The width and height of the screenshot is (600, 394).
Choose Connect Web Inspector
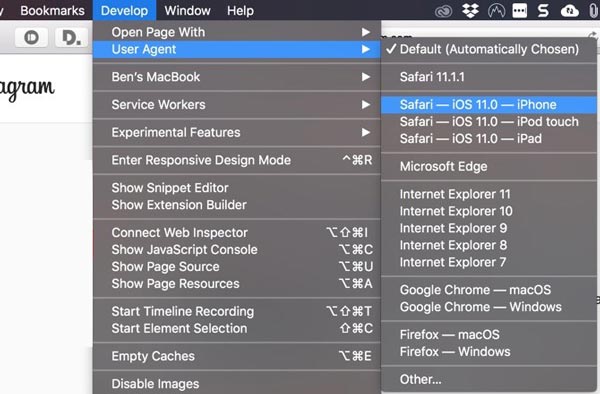pyautogui.click(x=237, y=233)
